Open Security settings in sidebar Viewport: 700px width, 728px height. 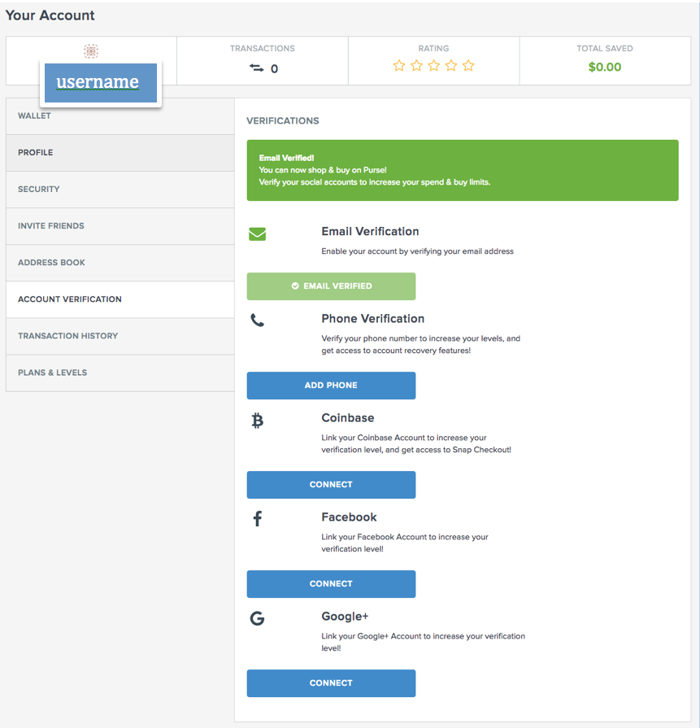[120, 190]
